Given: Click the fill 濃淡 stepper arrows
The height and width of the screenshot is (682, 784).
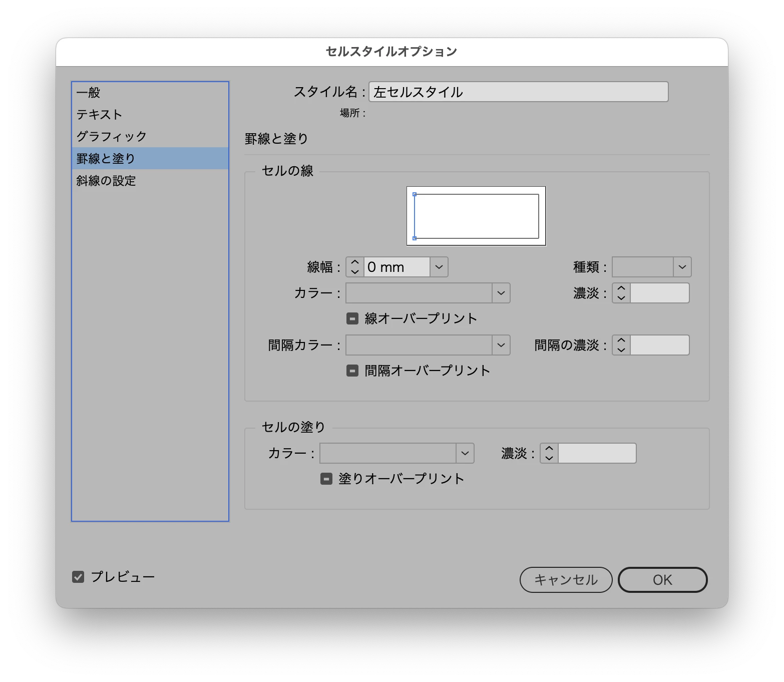Looking at the screenshot, I should [549, 453].
